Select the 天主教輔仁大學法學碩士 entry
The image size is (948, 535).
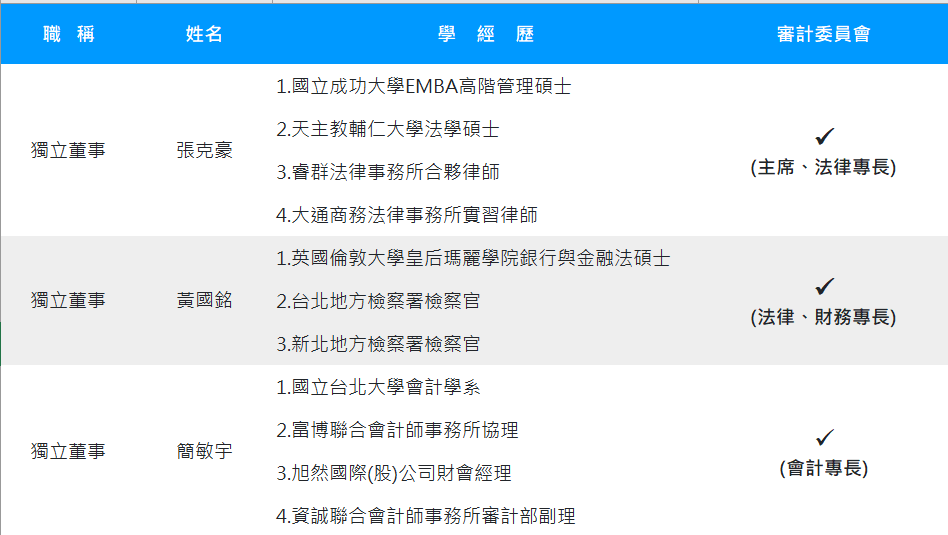tap(388, 130)
